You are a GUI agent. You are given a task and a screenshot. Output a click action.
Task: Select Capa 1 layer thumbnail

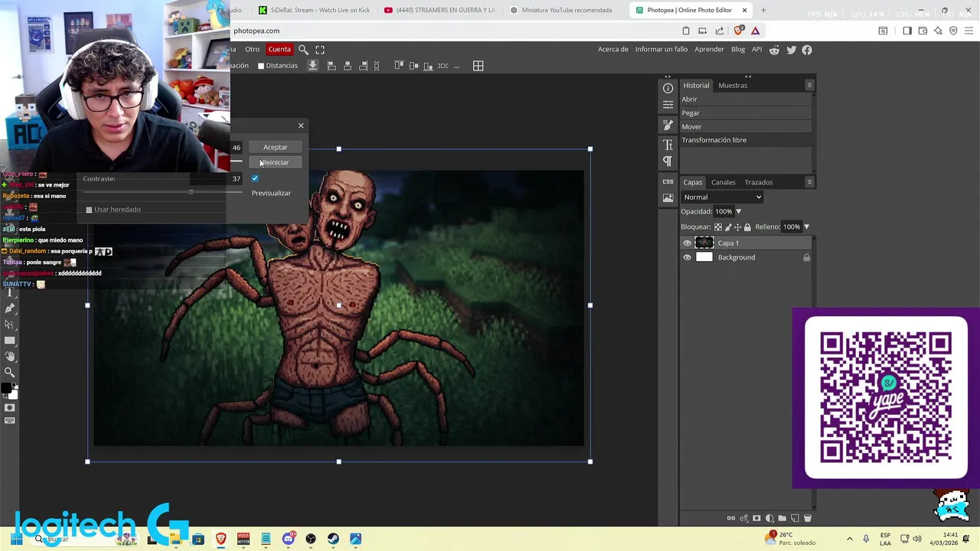[704, 243]
